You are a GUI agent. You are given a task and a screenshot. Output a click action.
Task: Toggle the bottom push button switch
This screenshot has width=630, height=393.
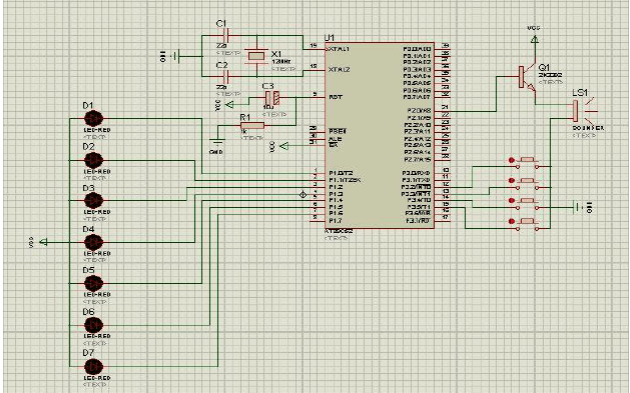click(x=527, y=225)
